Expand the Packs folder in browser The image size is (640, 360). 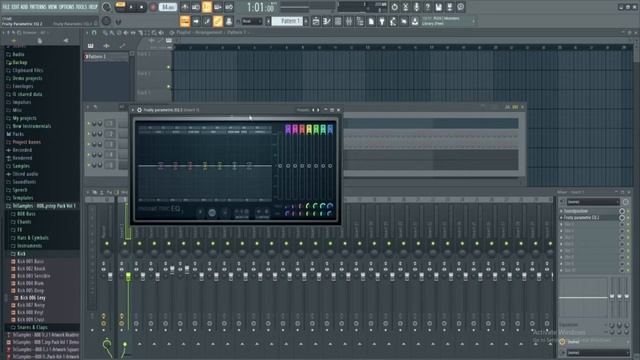[18, 134]
